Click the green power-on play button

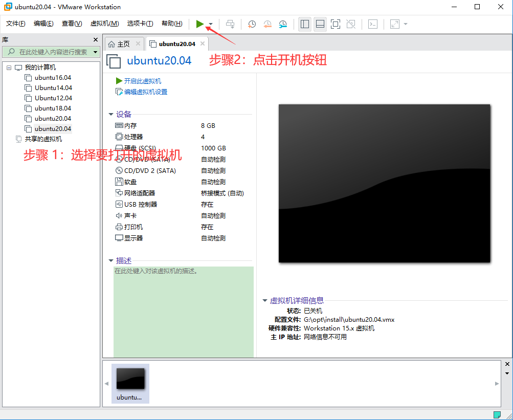[200, 24]
